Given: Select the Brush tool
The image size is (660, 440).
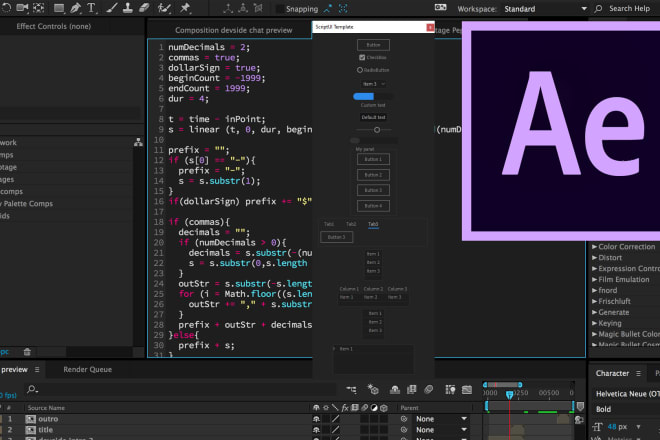Looking at the screenshot, I should click(112, 8).
